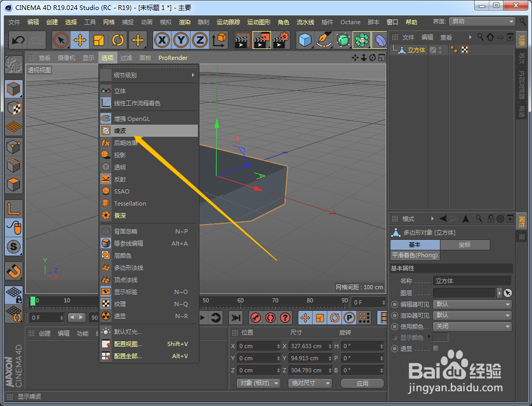This screenshot has width=532, height=406.
Task: Toggle 透显 checkbox in attributes
Action: (436, 348)
